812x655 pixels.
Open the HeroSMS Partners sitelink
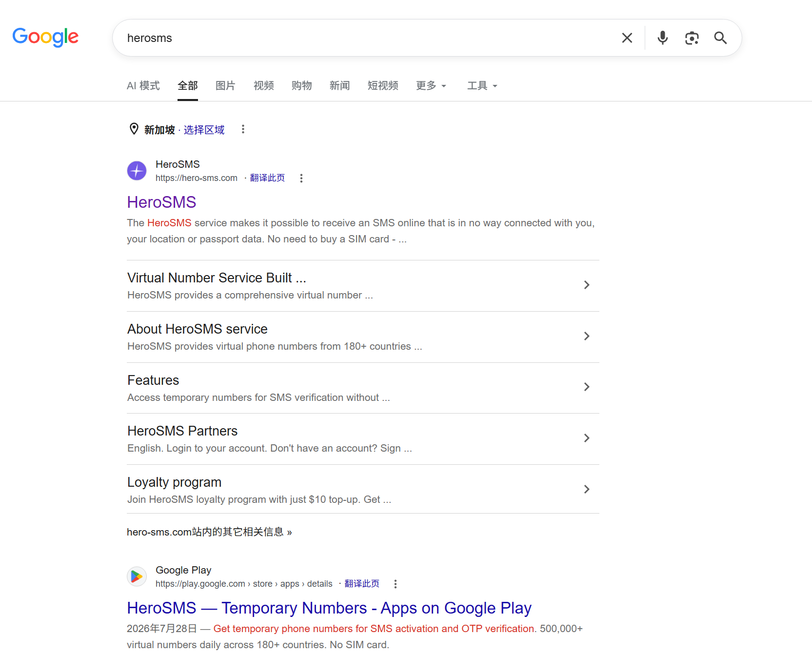(x=182, y=431)
